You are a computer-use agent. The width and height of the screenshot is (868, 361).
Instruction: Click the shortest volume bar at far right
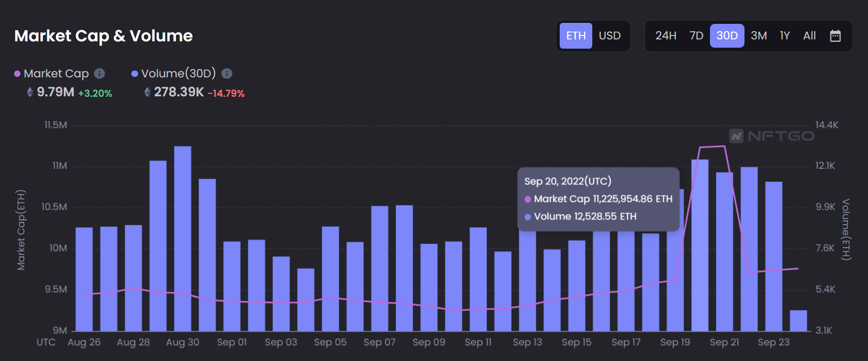click(798, 321)
